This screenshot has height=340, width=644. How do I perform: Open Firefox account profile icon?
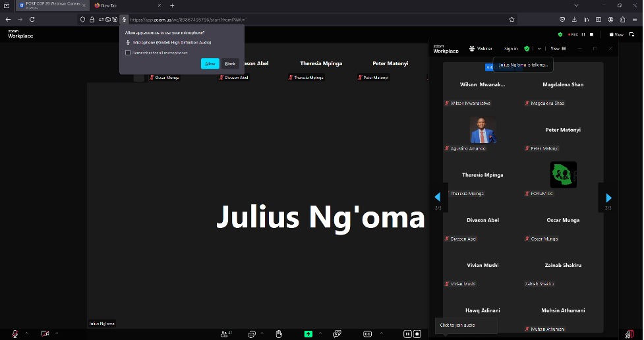point(611,19)
